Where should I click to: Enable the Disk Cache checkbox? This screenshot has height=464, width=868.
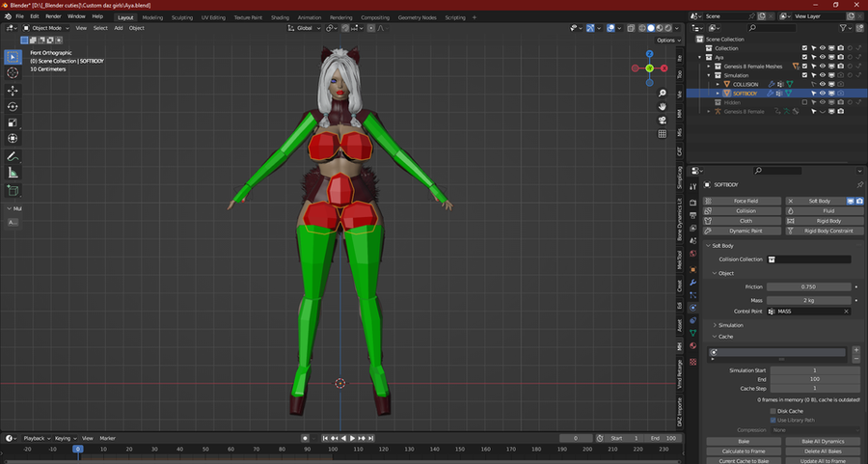(773, 411)
